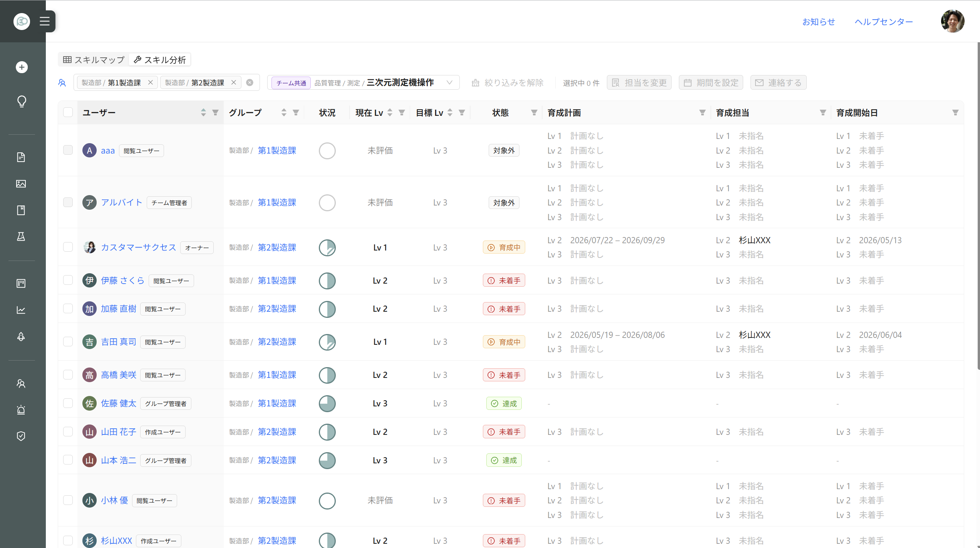Screen dimensions: 980x548
Task: Click 杉山XXX trainer in カスタマーサクセス row
Action: click(754, 240)
